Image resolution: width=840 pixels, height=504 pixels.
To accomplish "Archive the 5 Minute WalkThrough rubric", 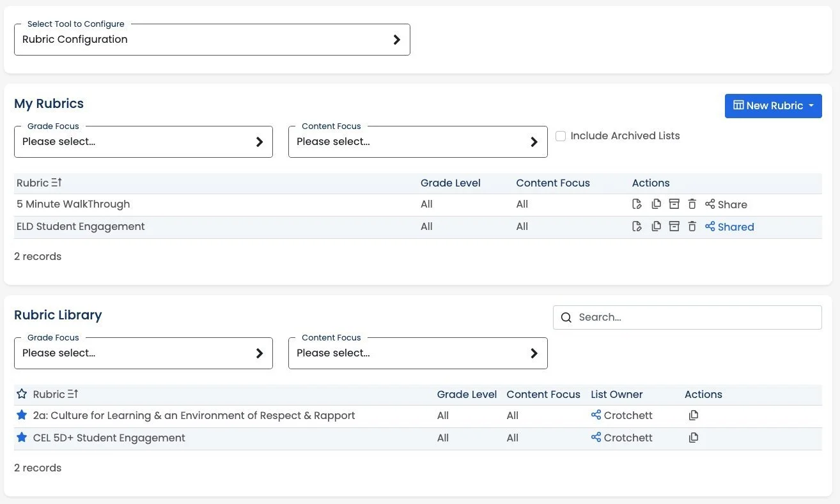I will pos(674,204).
